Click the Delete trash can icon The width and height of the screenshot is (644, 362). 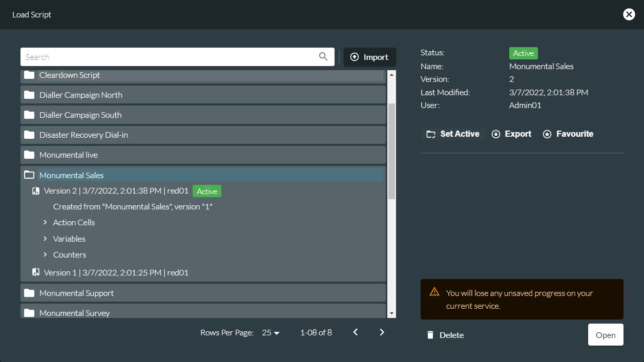(x=430, y=335)
